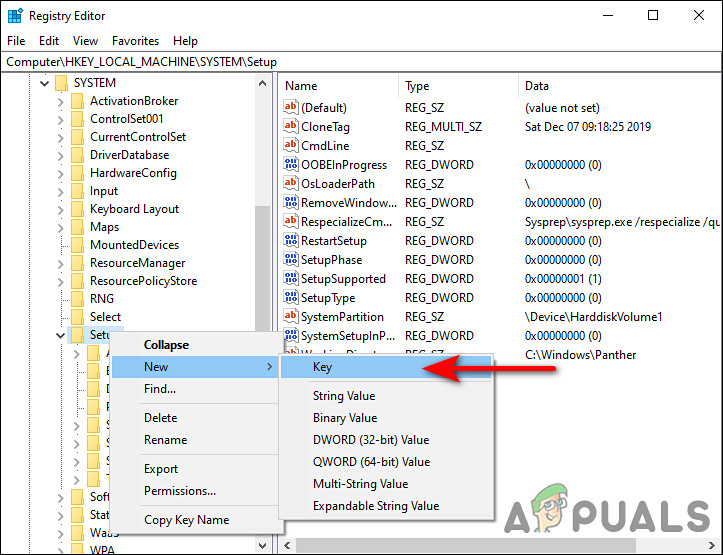Click the SetupType DWORD icon

point(290,297)
